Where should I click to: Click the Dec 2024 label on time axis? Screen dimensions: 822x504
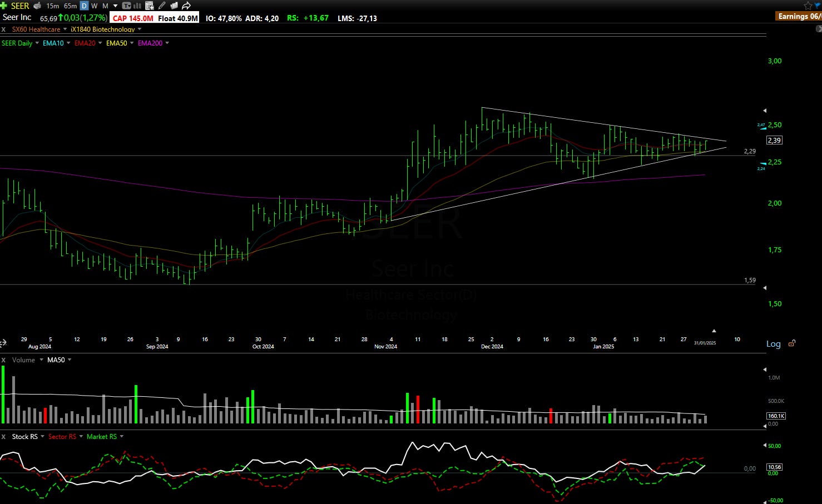(x=492, y=346)
